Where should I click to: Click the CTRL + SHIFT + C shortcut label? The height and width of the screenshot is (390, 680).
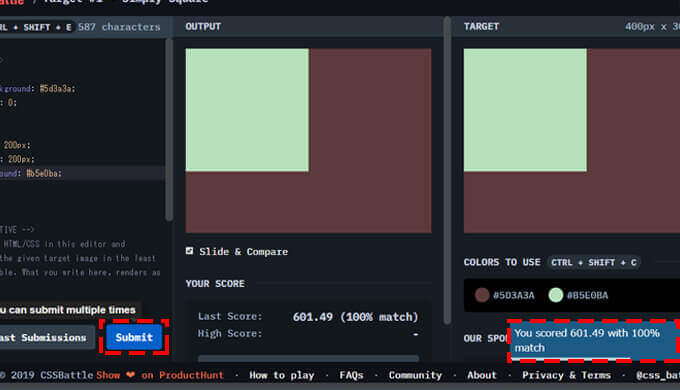594,262
